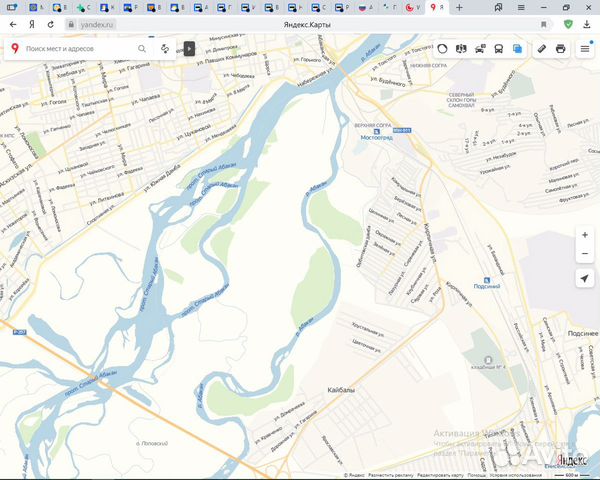Click the ул. Домрачева label
Image resolution: width=600 pixels, height=480 pixels.
tap(289, 411)
